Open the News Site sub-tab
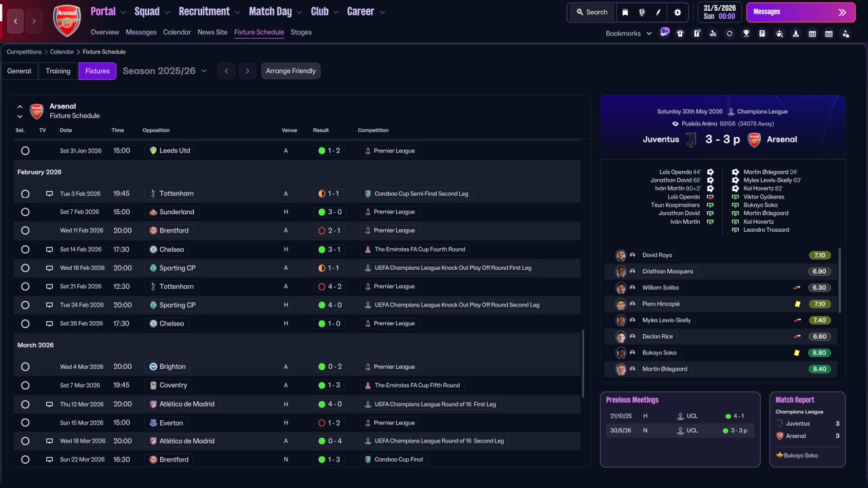This screenshot has height=488, width=868. (212, 33)
